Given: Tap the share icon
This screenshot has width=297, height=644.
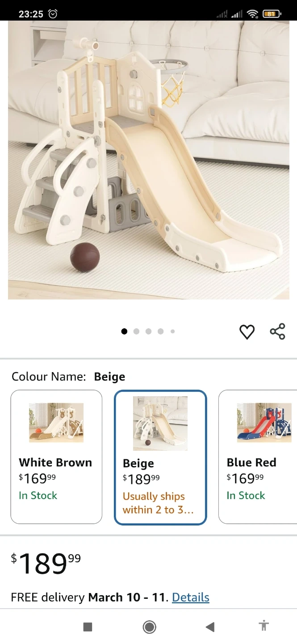Looking at the screenshot, I should pyautogui.click(x=277, y=331).
